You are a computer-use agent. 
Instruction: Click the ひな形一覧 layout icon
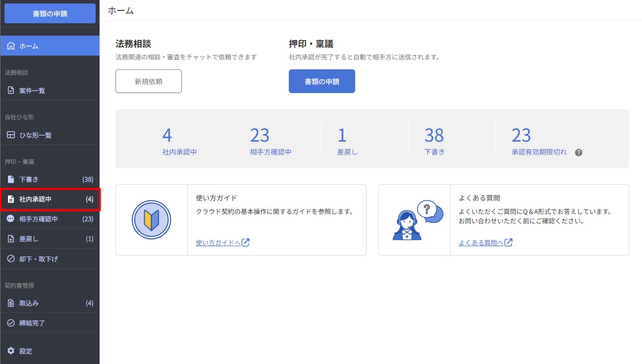pos(11,135)
